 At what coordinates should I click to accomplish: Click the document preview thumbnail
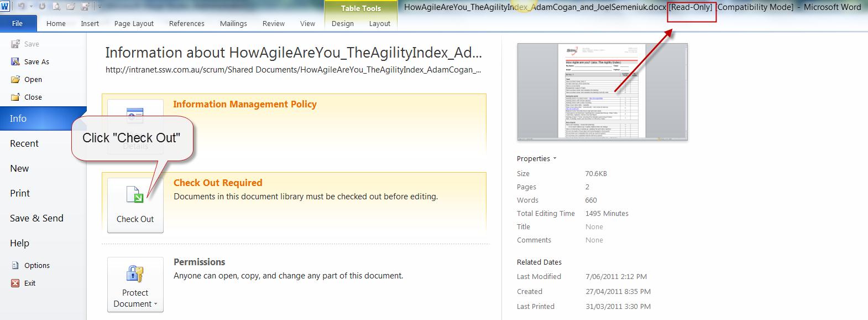pos(602,92)
